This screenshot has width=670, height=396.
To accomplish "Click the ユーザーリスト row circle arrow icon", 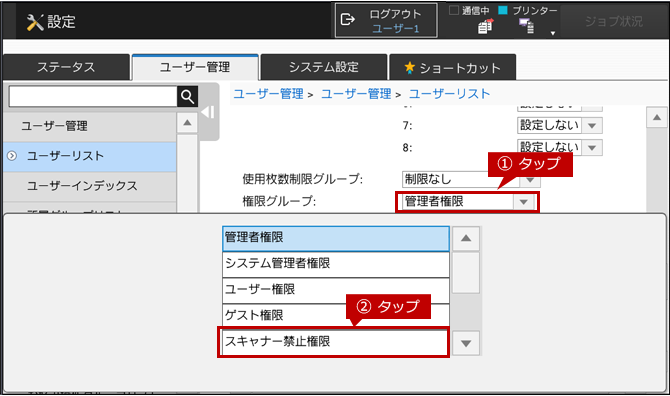I will point(12,156).
